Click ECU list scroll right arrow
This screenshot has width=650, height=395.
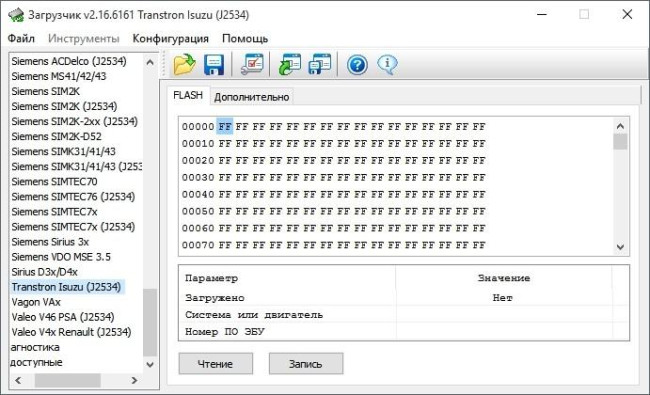click(x=134, y=380)
